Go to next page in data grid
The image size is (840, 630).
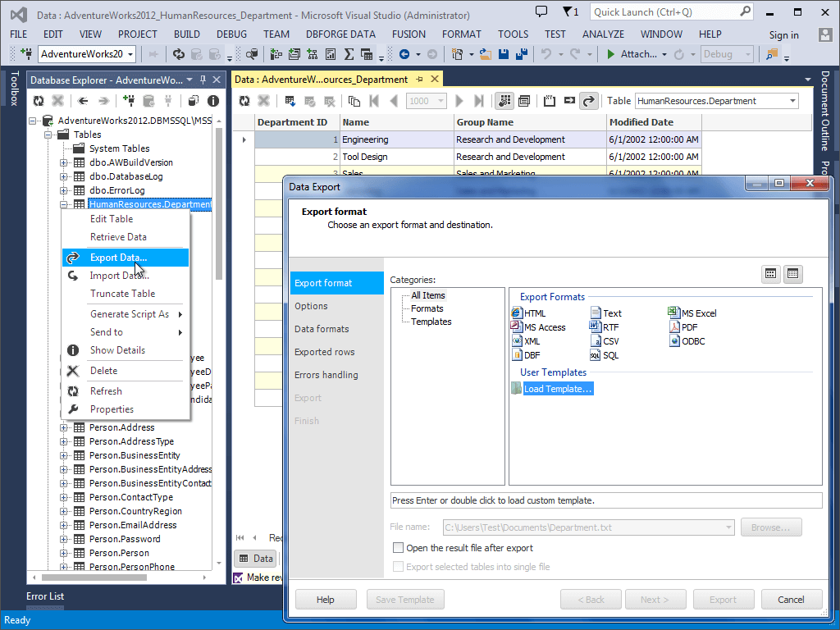[459, 101]
